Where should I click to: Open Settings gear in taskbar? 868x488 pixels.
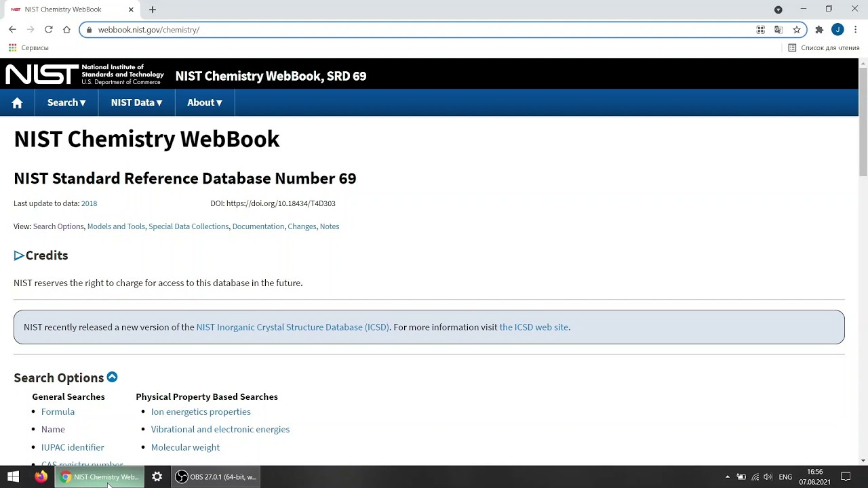pyautogui.click(x=157, y=477)
